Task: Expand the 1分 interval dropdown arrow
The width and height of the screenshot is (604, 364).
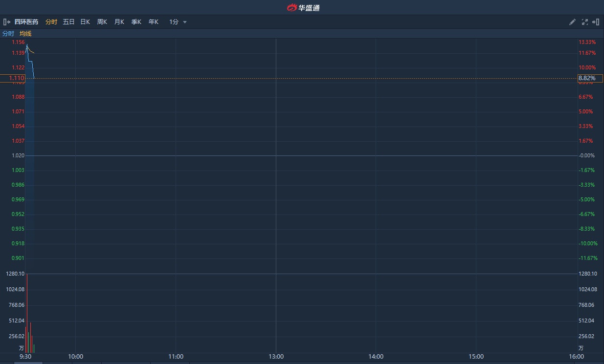Action: tap(185, 22)
